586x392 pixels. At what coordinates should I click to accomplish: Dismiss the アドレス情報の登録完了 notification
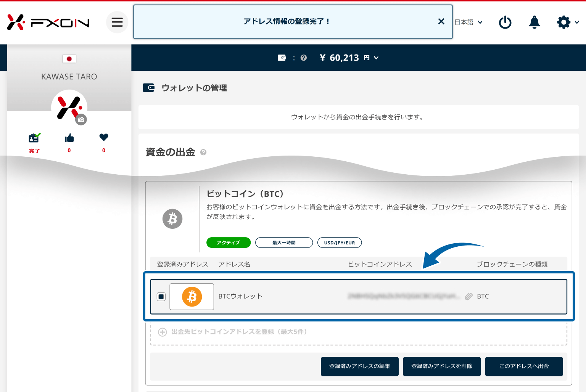pos(441,21)
